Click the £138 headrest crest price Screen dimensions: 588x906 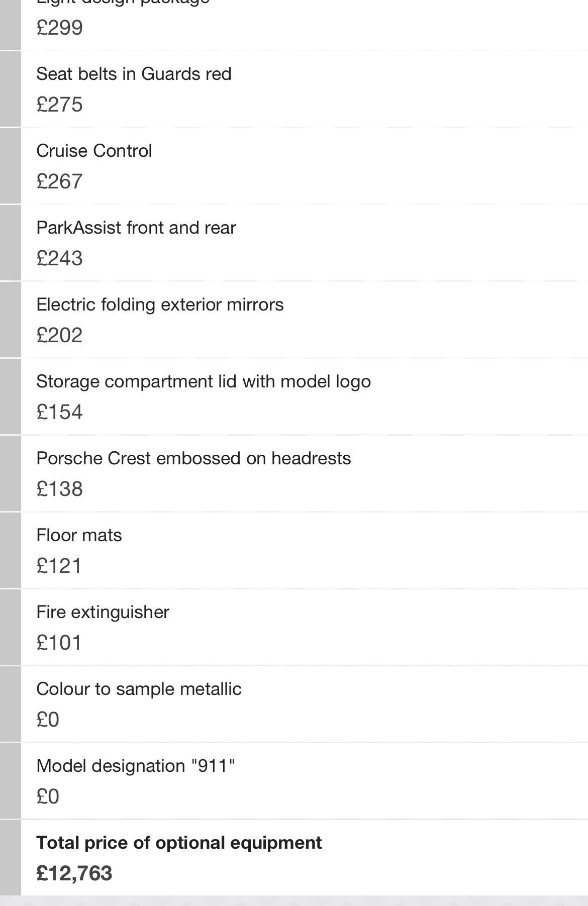[x=59, y=489]
